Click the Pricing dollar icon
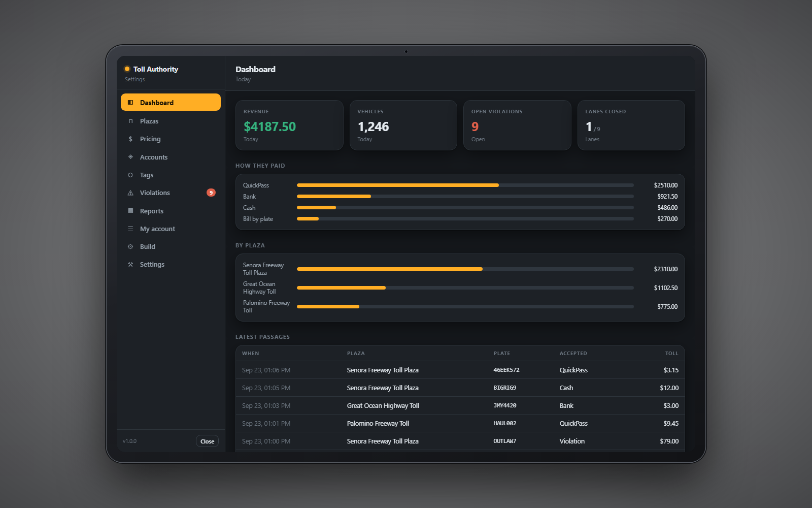Viewport: 812px width, 508px height. point(130,139)
